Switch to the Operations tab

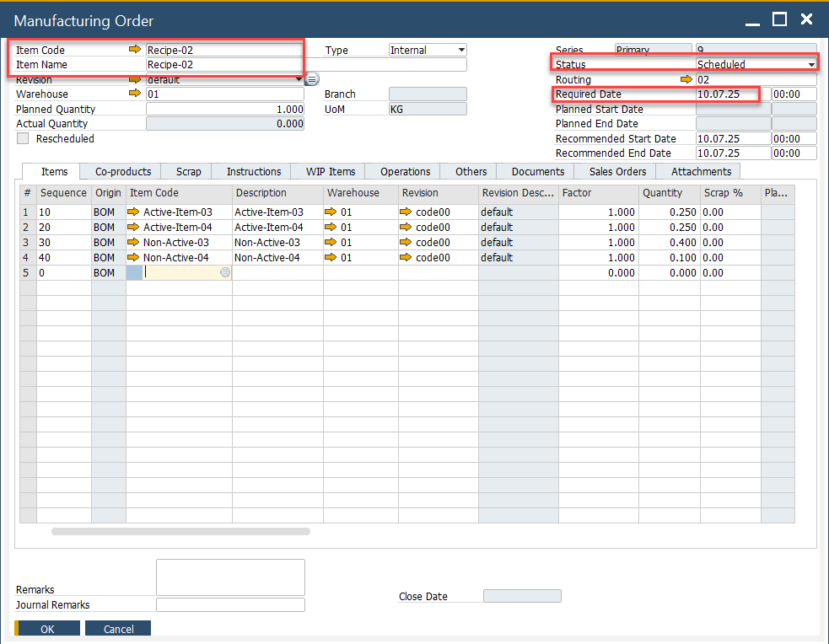405,172
